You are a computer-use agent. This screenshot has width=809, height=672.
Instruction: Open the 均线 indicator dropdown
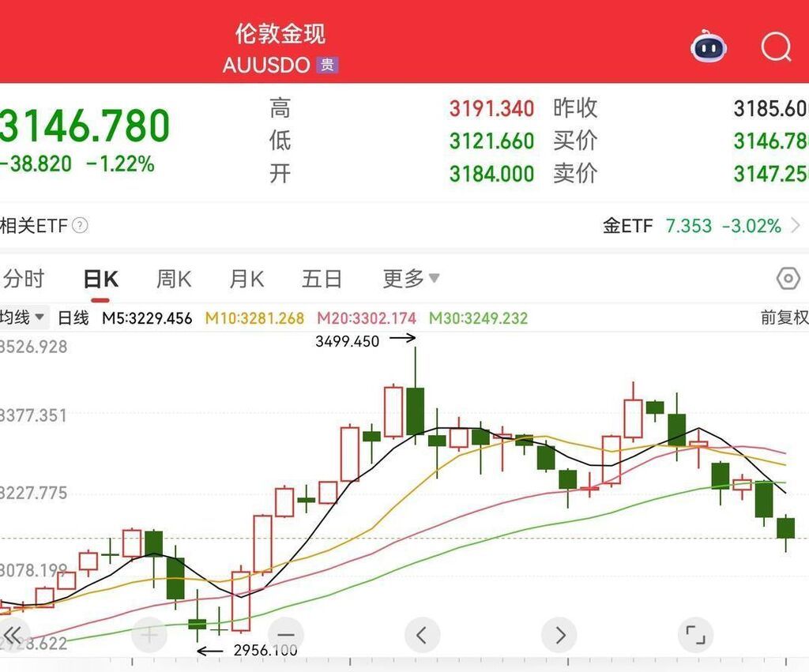coord(22,317)
